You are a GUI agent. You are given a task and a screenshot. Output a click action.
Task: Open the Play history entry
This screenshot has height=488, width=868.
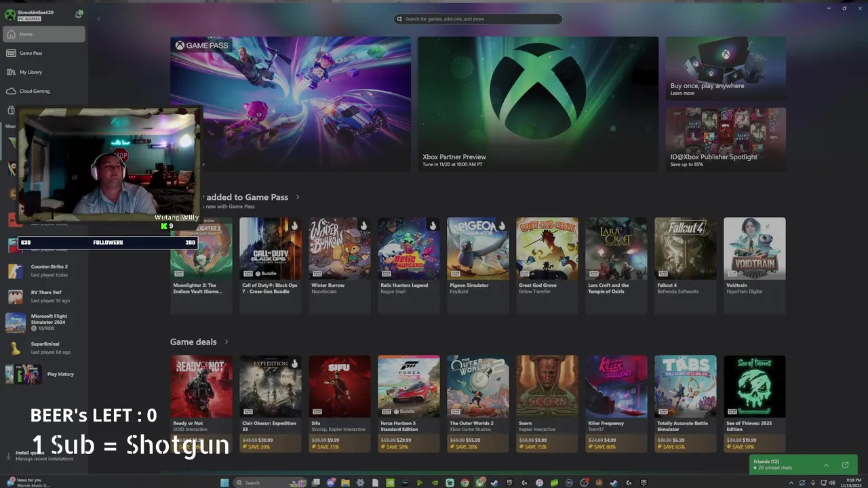click(x=43, y=374)
